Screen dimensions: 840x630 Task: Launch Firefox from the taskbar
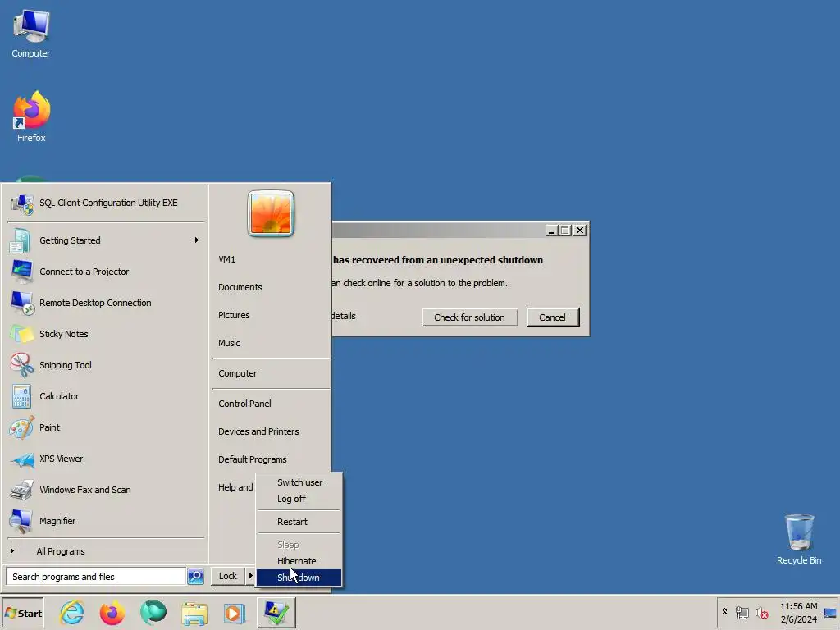[x=112, y=612]
